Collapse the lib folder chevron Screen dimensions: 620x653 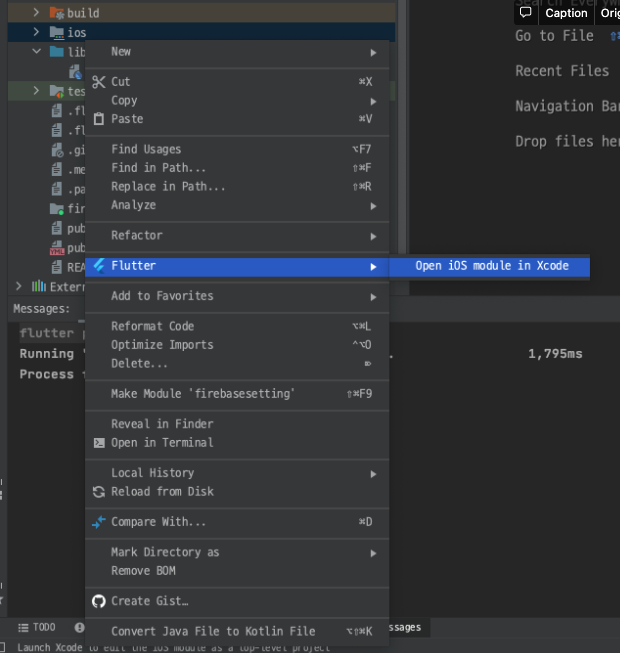coord(37,52)
